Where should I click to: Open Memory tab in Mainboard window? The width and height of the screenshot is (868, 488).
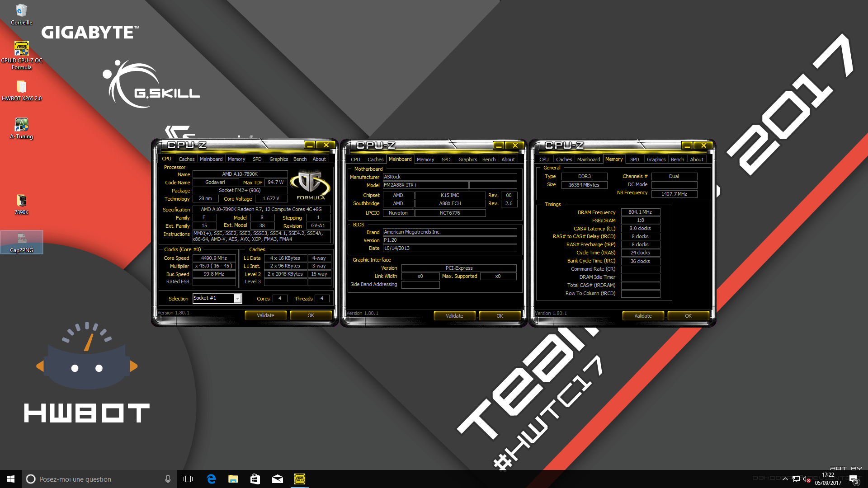click(x=425, y=160)
